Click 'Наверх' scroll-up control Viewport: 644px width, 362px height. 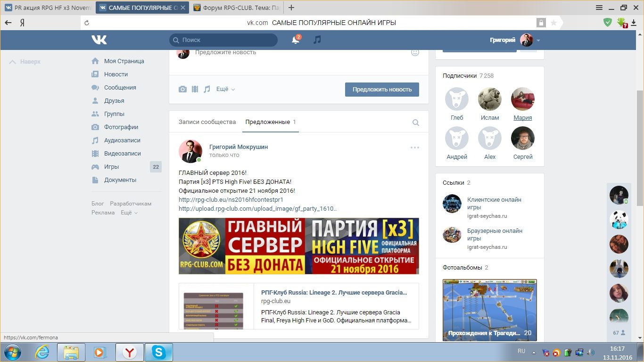[25, 62]
